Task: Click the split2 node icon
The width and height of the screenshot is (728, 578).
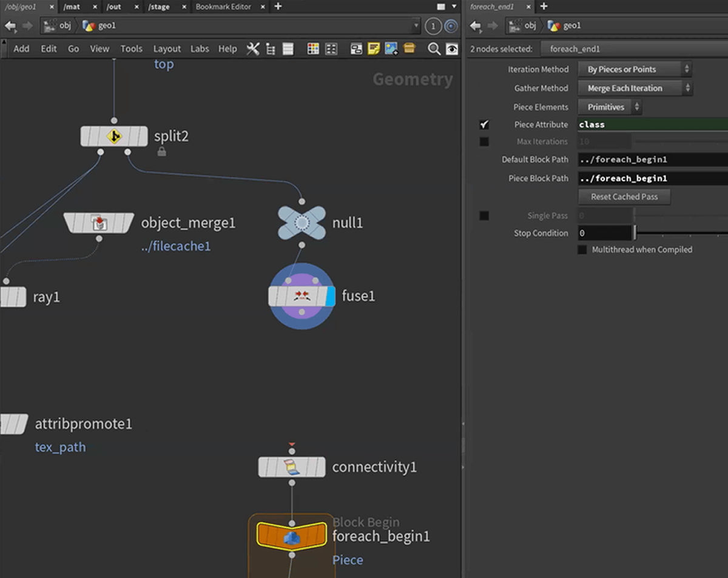Action: (114, 136)
